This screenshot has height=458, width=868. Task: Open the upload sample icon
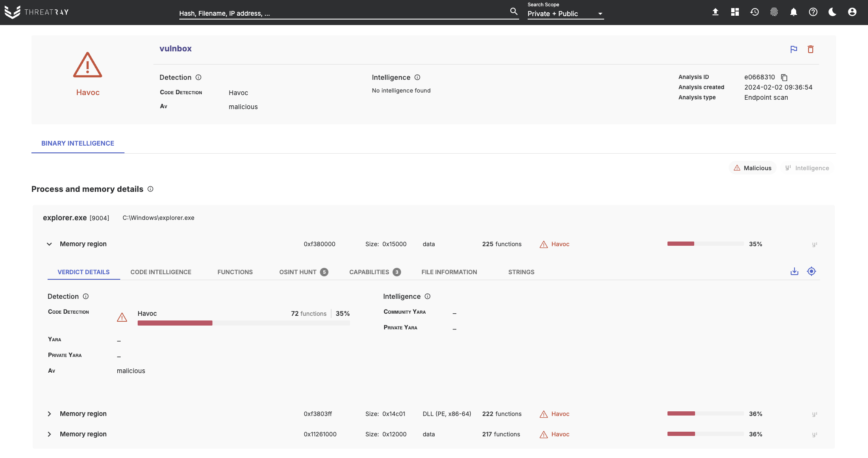[x=715, y=12]
